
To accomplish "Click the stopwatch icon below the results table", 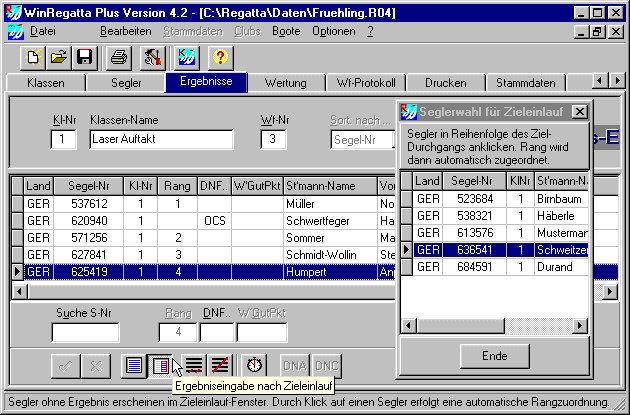I will pyautogui.click(x=255, y=366).
